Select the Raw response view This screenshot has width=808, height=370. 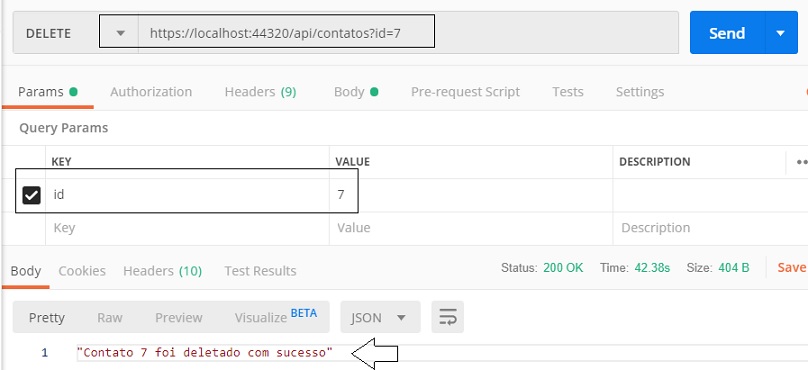(x=110, y=317)
